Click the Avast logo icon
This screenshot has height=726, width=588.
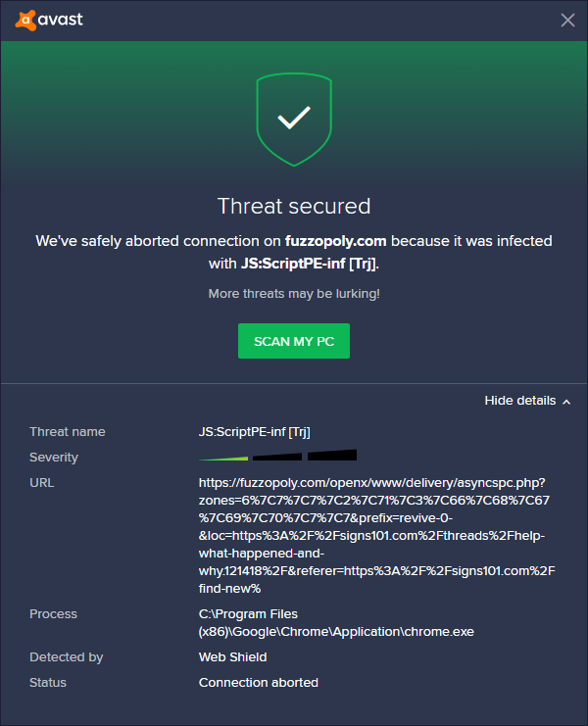[24, 20]
